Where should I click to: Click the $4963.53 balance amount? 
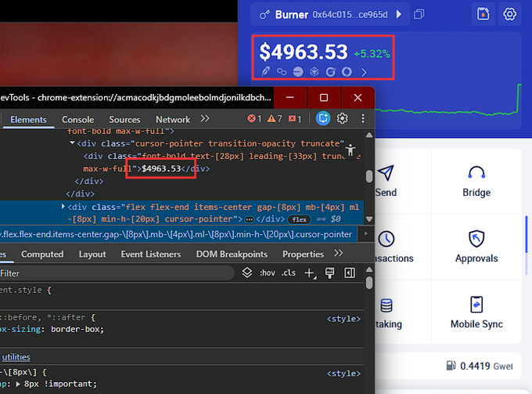tap(304, 52)
